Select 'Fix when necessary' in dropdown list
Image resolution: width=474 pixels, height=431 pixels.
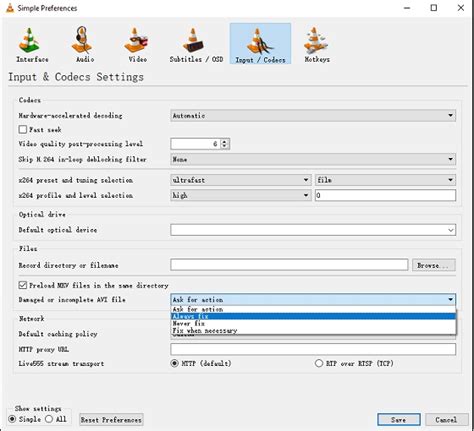(313, 331)
